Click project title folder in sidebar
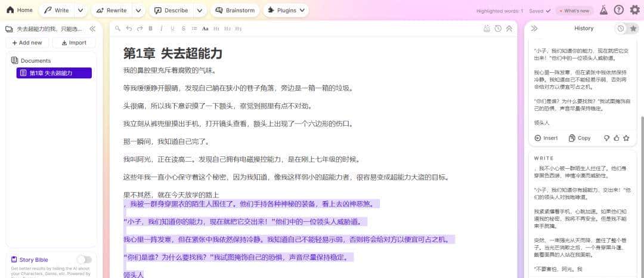The height and width of the screenshot is (278, 644). [x=44, y=29]
